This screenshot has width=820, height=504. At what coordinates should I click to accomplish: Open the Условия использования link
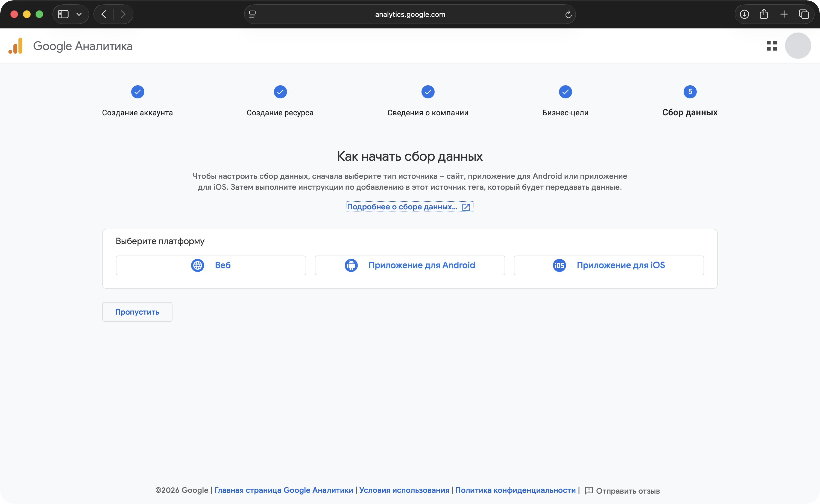404,490
